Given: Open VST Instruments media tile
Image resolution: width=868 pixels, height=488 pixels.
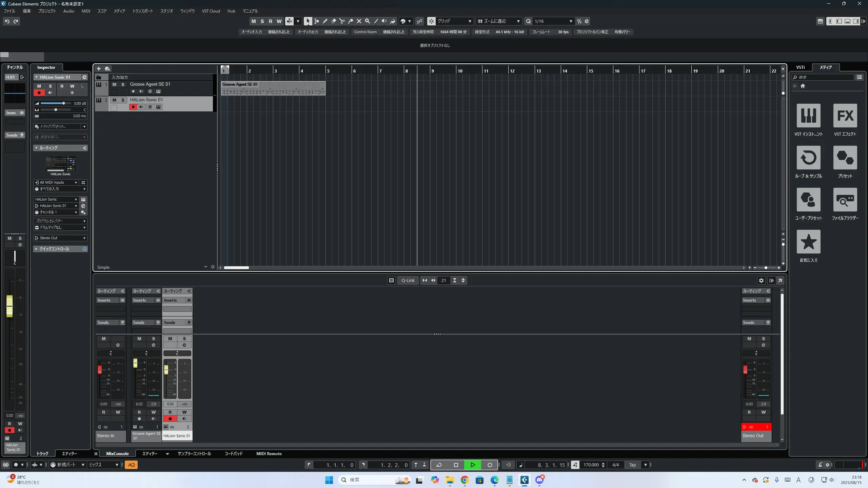Looking at the screenshot, I should coord(808,116).
